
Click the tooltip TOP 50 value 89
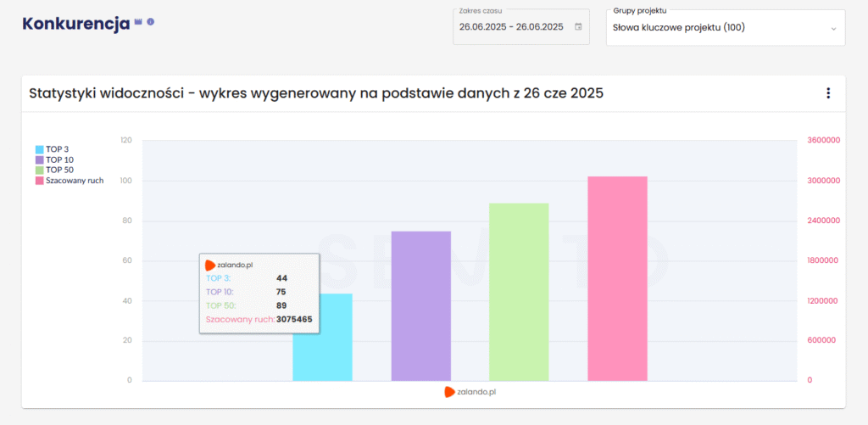coord(281,305)
